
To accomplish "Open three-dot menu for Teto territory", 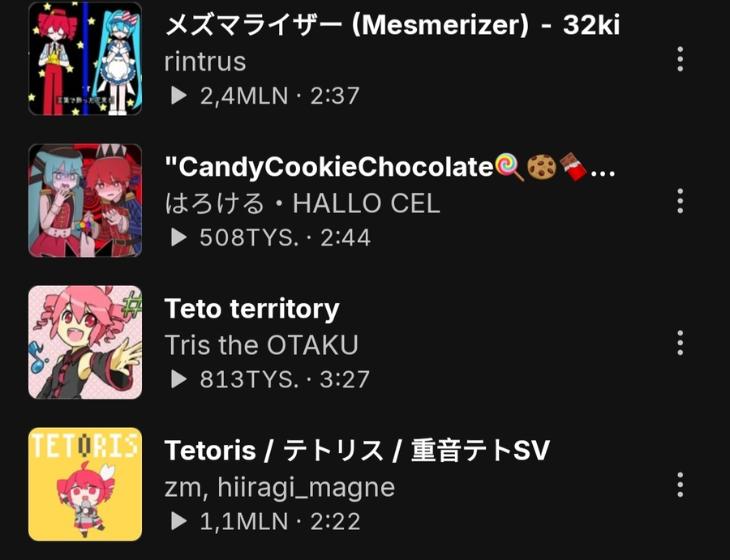I will (681, 343).
